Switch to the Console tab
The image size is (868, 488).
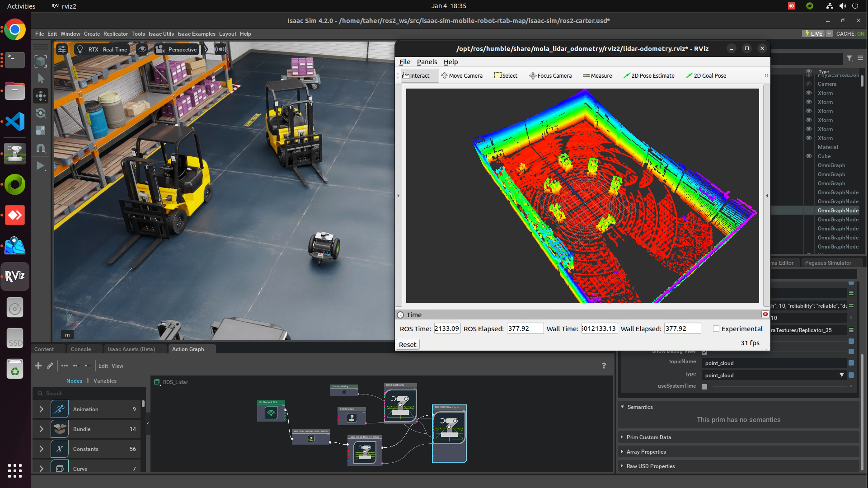(x=81, y=349)
